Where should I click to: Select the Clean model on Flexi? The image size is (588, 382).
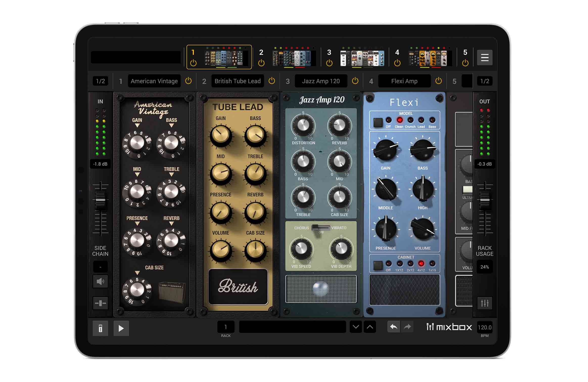pos(399,120)
